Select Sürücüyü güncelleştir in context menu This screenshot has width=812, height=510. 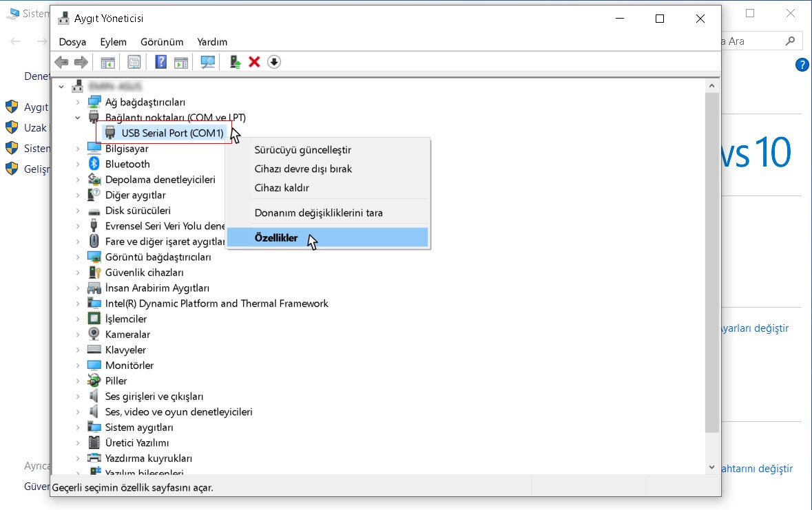pos(303,149)
